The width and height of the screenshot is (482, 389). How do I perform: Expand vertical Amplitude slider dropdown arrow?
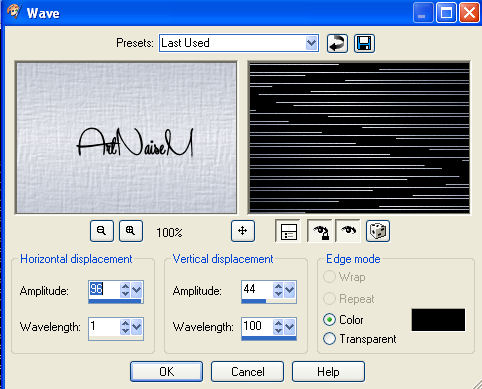pyautogui.click(x=289, y=290)
